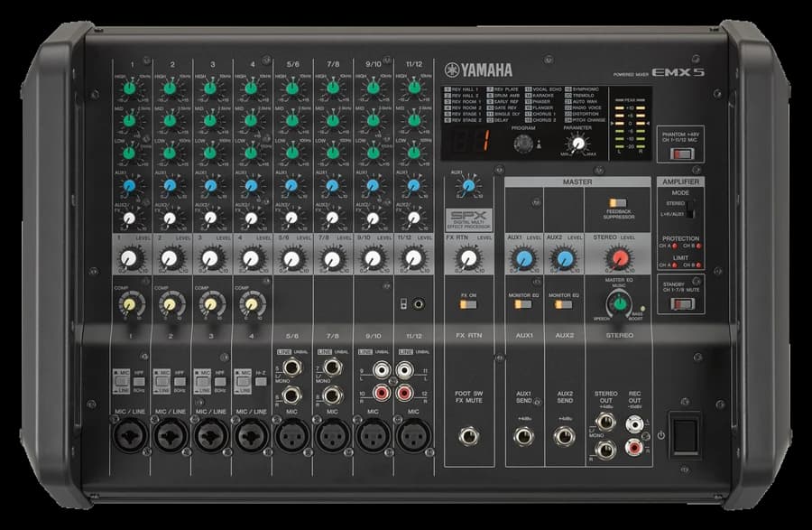Toggle channel 1 MIC/LINE switch

click(x=121, y=382)
